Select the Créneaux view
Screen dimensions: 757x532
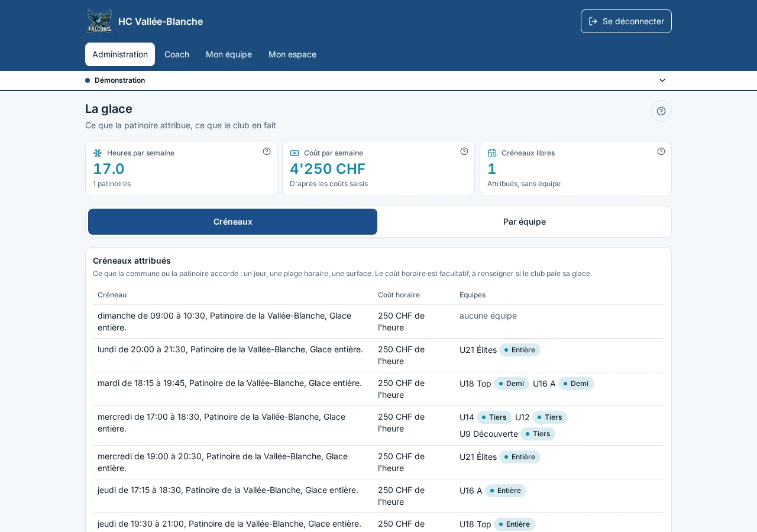pyautogui.click(x=232, y=222)
